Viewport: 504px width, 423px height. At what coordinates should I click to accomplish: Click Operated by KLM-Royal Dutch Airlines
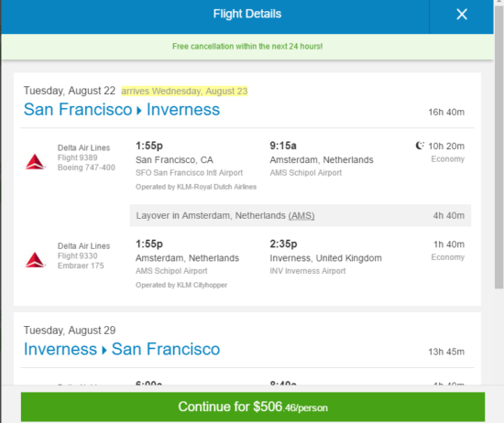pyautogui.click(x=196, y=187)
